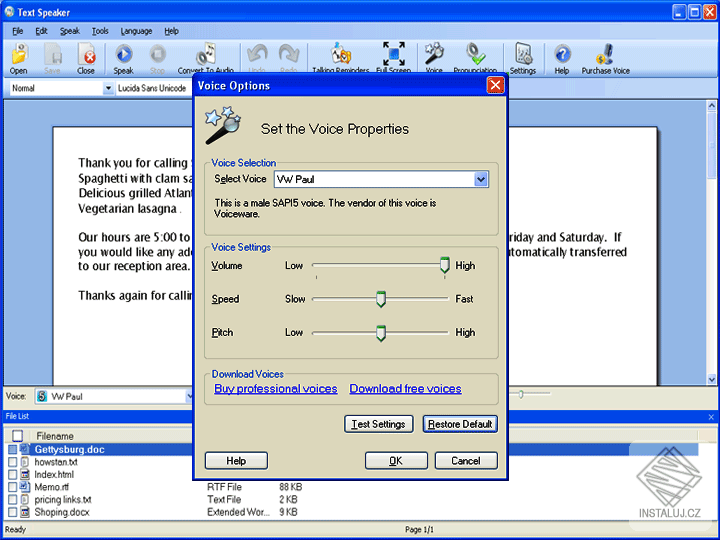Image resolution: width=720 pixels, height=540 pixels.
Task: Click the bottom bar slider thumb
Action: (x=521, y=394)
